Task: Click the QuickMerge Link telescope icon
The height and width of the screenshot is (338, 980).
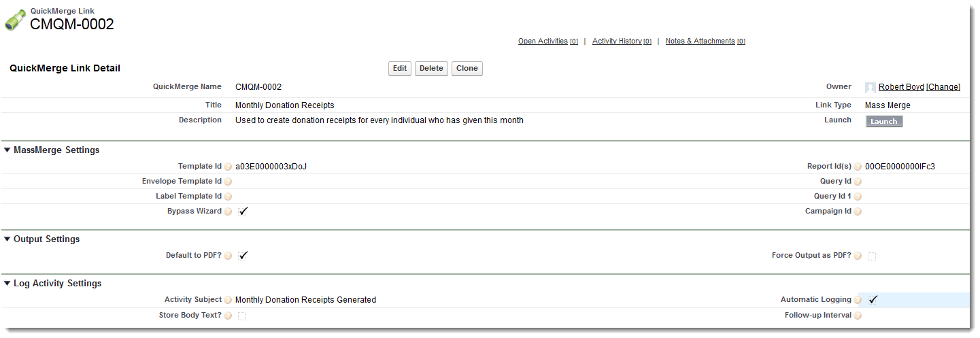Action: click(15, 20)
